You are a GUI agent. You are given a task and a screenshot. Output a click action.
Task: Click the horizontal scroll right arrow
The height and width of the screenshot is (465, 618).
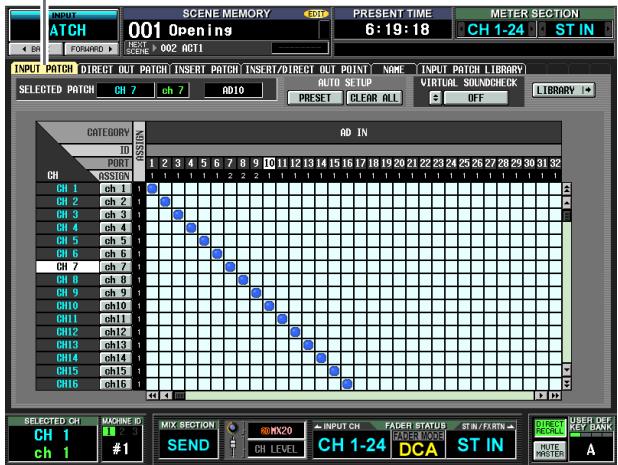point(542,396)
